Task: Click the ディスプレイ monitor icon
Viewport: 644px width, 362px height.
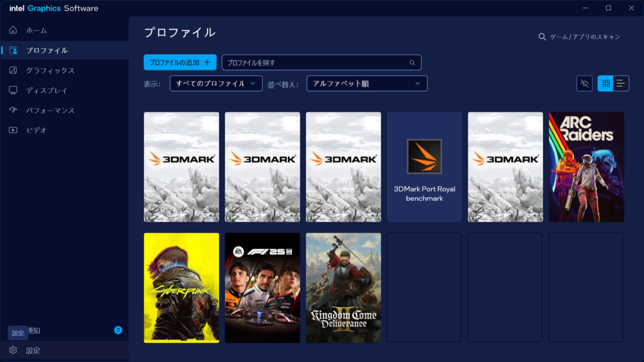Action: click(x=13, y=90)
